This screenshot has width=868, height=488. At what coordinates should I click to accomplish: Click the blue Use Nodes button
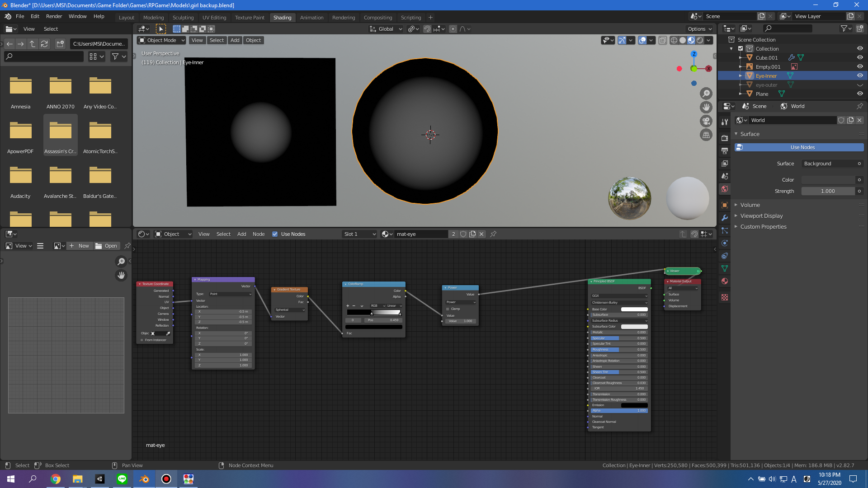(x=799, y=147)
